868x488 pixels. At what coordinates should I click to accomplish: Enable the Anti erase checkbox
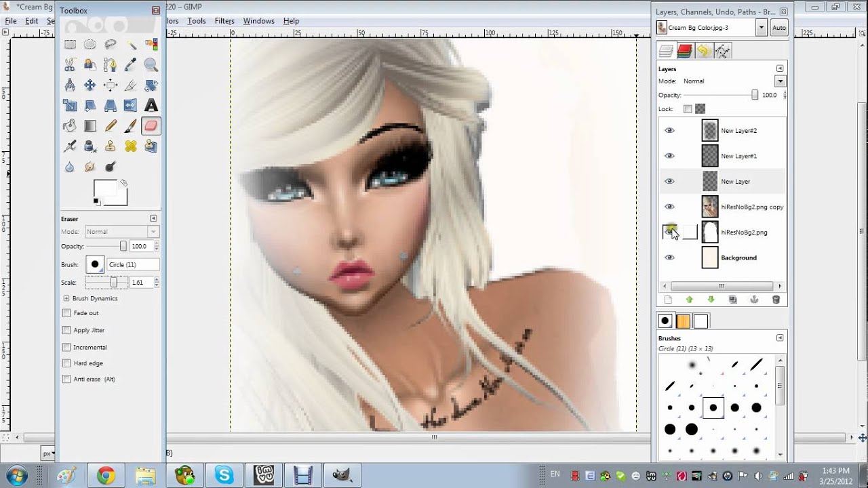66,379
